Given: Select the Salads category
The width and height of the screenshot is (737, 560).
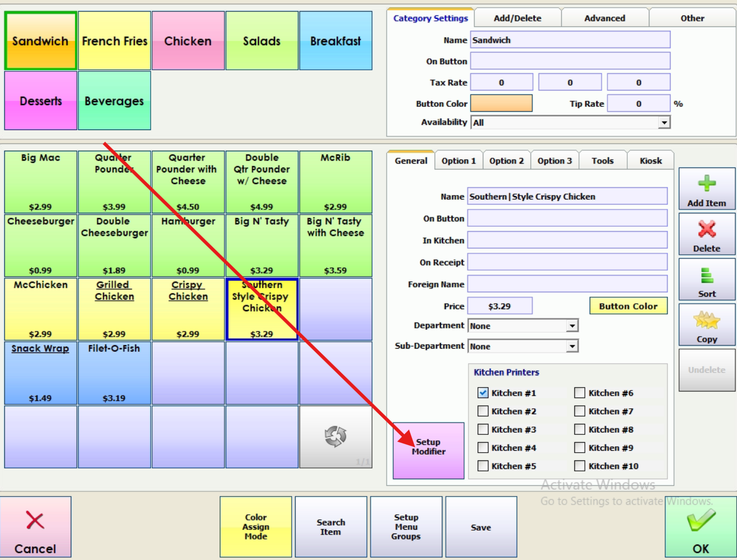Looking at the screenshot, I should tap(262, 41).
